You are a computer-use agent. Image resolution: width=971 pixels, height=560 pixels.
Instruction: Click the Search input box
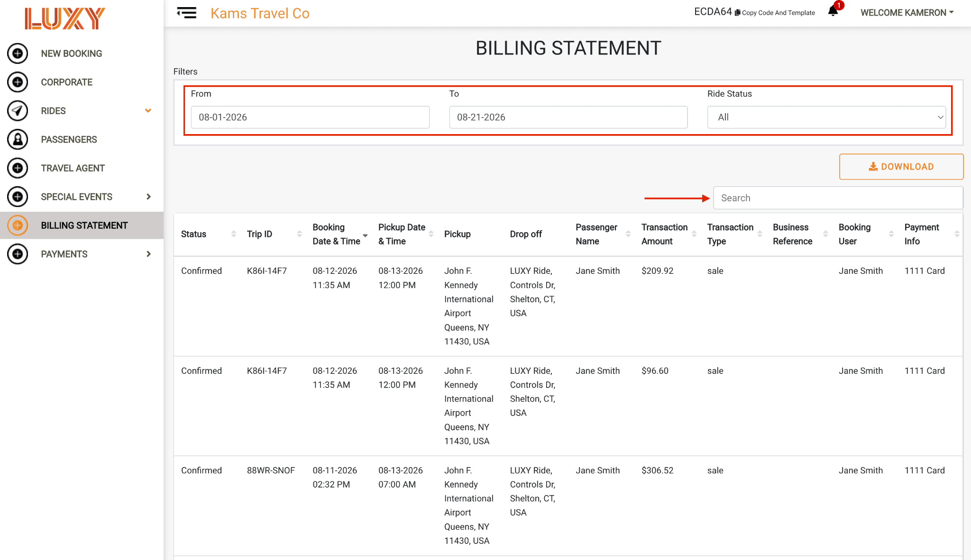coord(838,198)
